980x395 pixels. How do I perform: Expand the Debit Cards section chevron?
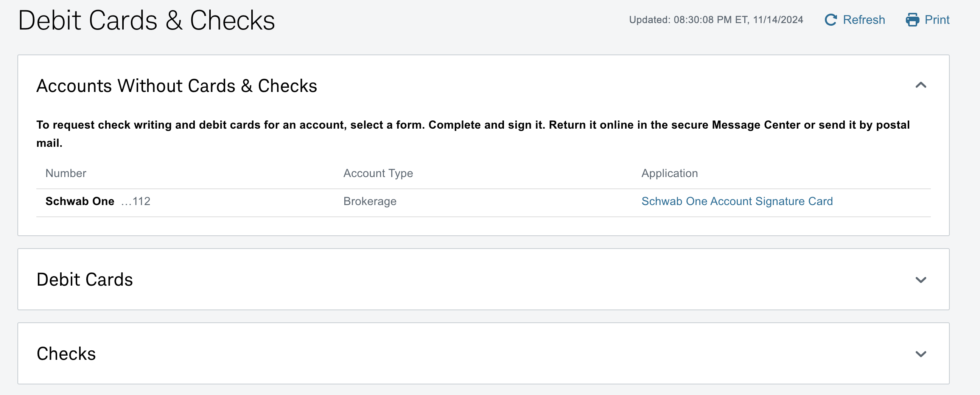[921, 280]
